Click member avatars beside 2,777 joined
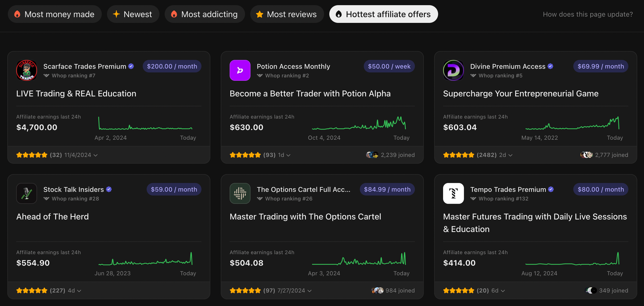This screenshot has height=306, width=644. (x=586, y=155)
